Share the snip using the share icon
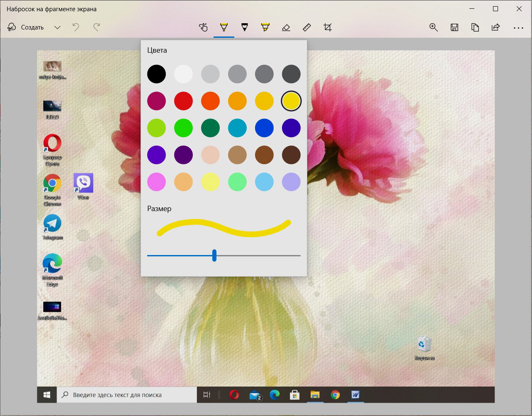 (x=496, y=27)
